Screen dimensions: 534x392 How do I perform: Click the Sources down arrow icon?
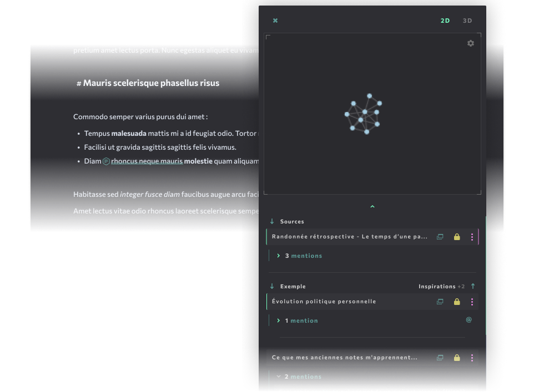pos(272,221)
